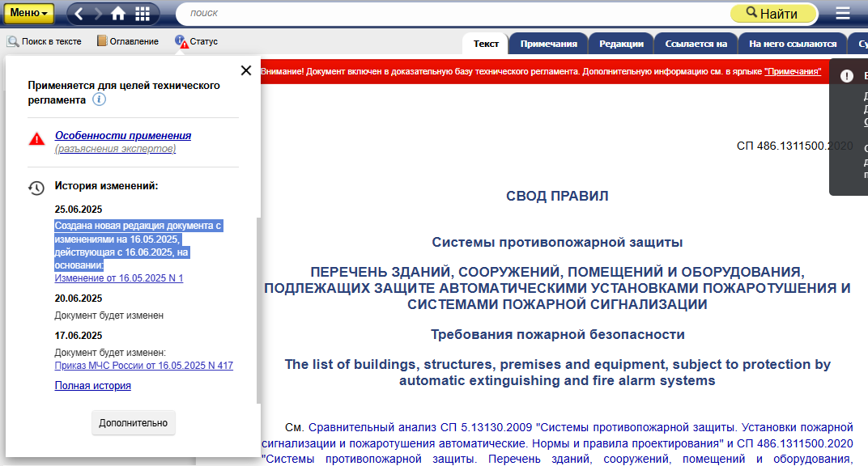This screenshot has height=466, width=868.
Task: Click highlighted text Создана новая редакция документа
Action: click(x=138, y=245)
